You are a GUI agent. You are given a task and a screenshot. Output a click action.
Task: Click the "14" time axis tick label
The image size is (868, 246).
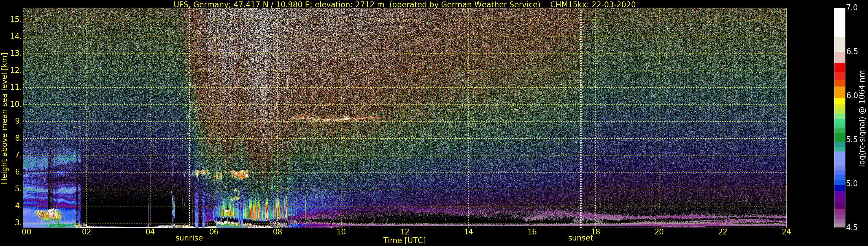468,232
